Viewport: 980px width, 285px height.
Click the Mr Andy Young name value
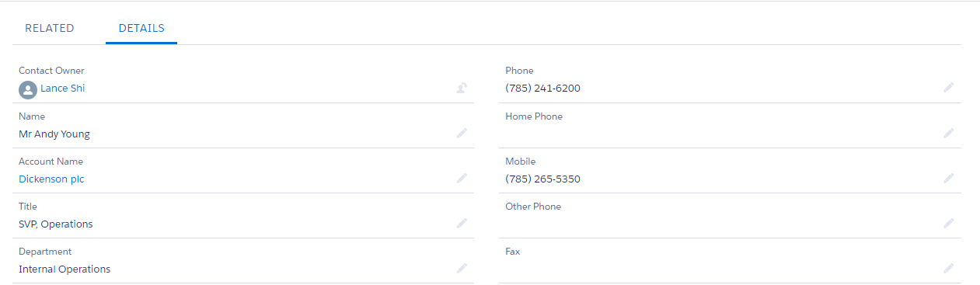[54, 134]
